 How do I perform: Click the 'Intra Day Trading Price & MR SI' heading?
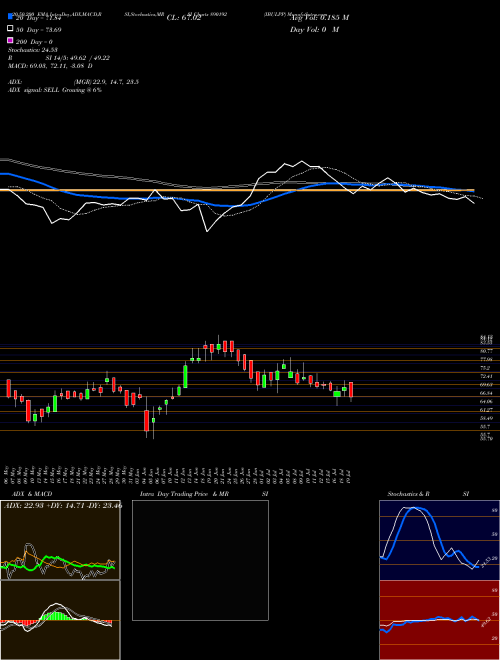coord(204,494)
